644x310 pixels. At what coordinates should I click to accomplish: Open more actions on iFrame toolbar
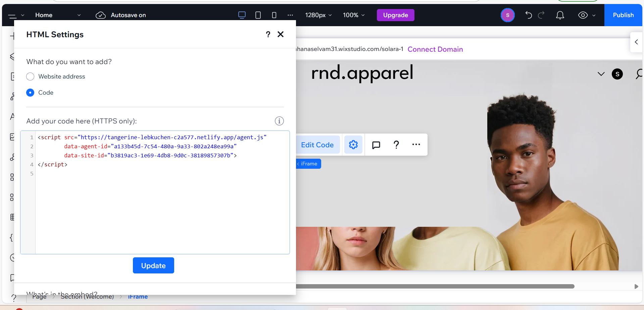tap(416, 145)
